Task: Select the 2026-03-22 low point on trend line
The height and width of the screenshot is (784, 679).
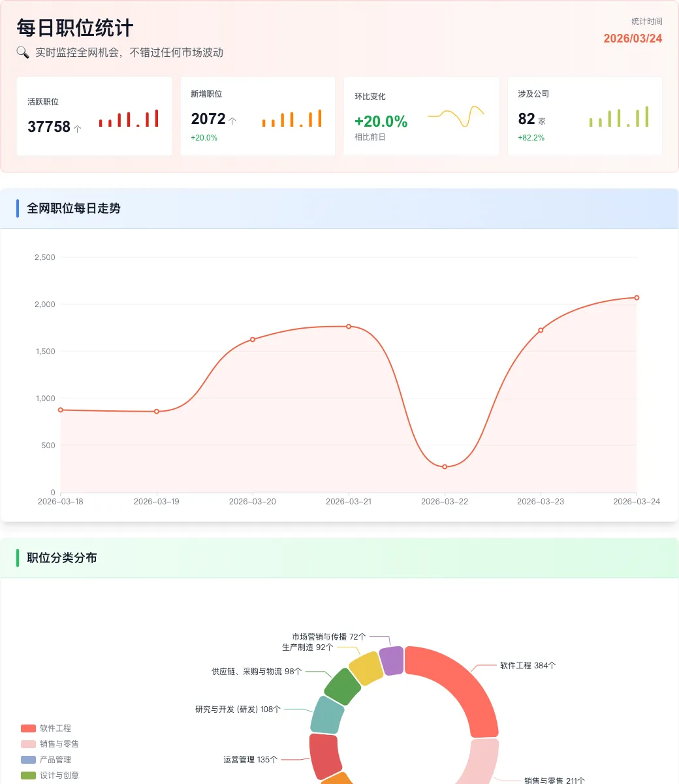Action: click(x=445, y=467)
